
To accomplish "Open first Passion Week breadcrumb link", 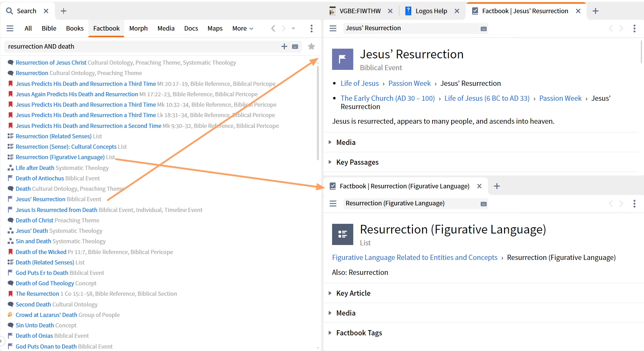I will pos(410,83).
